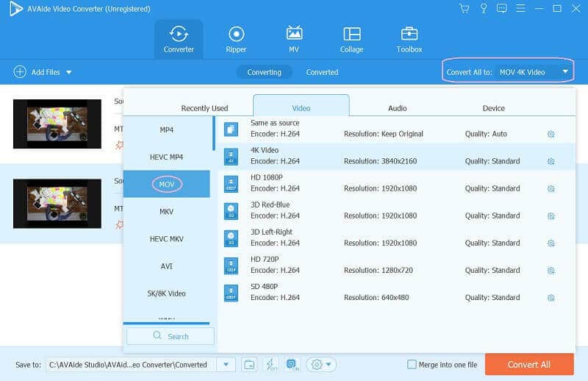Select the HD 1080P preset
The image size is (588, 381).
click(396, 184)
